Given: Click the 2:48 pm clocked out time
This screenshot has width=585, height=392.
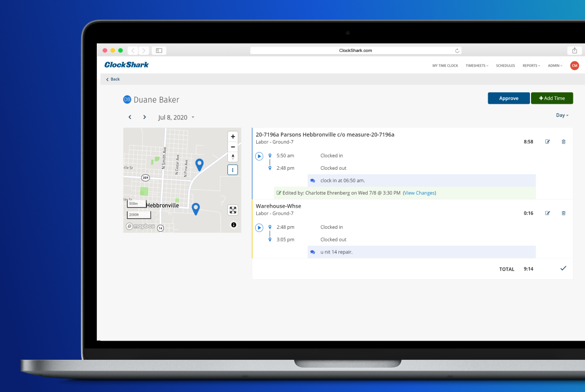Looking at the screenshot, I should 285,168.
